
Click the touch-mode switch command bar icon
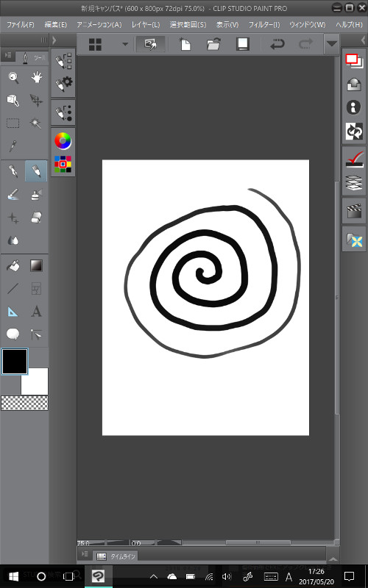click(x=151, y=45)
